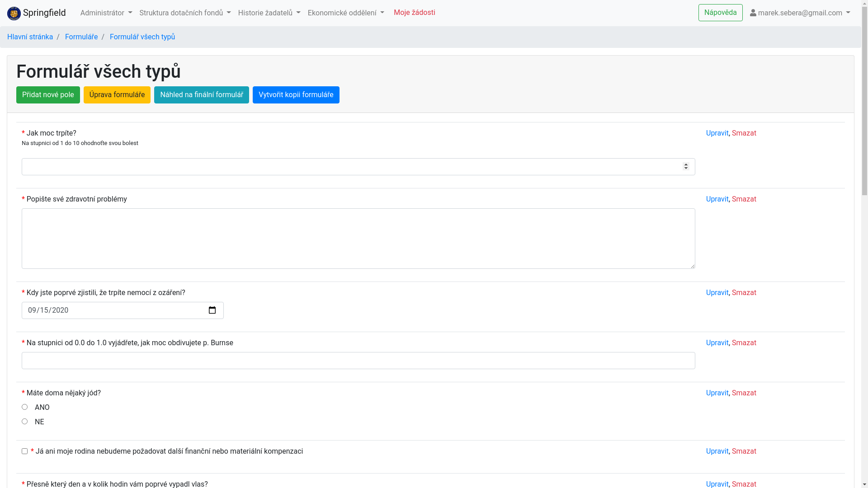
Task: Open Struktura dotačních fondů dropdown
Action: point(185,13)
